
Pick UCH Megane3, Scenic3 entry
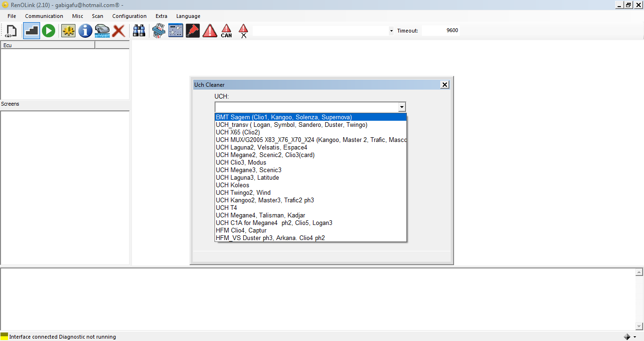pyautogui.click(x=311, y=170)
